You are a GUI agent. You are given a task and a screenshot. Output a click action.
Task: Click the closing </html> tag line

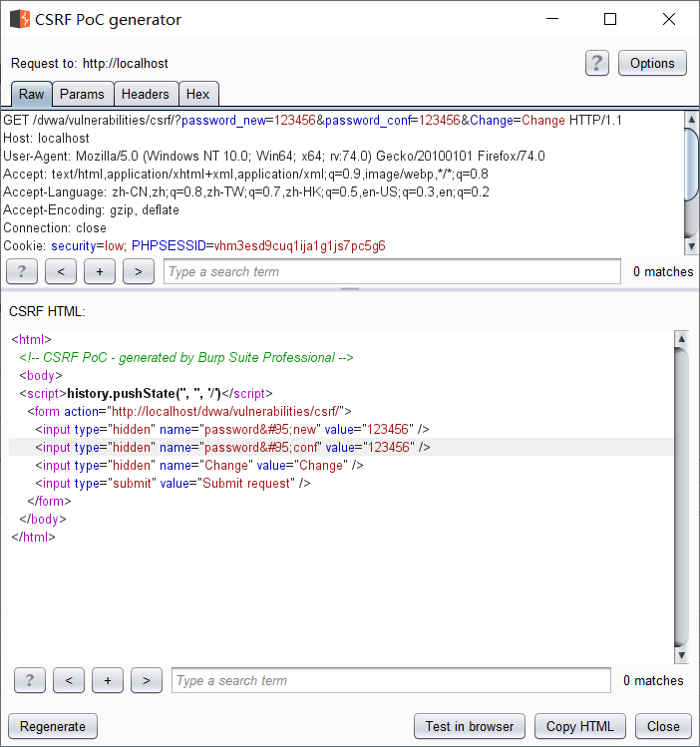coord(33,537)
